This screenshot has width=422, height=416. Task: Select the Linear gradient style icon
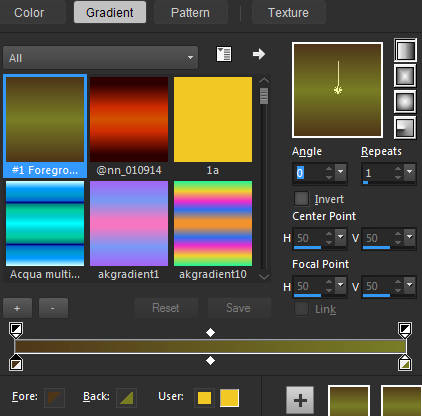[405, 50]
